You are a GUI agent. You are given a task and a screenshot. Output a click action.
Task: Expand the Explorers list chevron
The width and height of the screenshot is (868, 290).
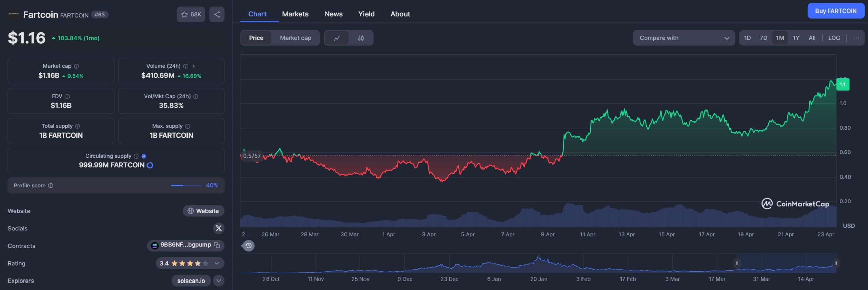coord(219,281)
